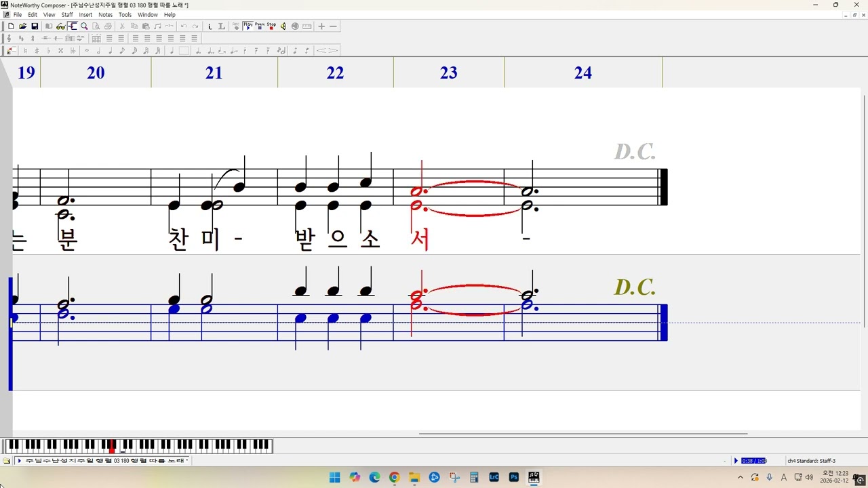868x488 pixels.
Task: Open Photoshop from the taskbar
Action: (513, 477)
